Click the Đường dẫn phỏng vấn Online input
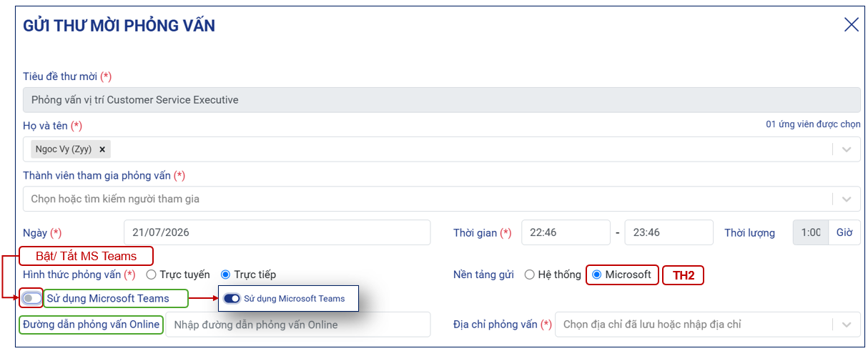Viewport: 868px width, 351px height. [298, 325]
